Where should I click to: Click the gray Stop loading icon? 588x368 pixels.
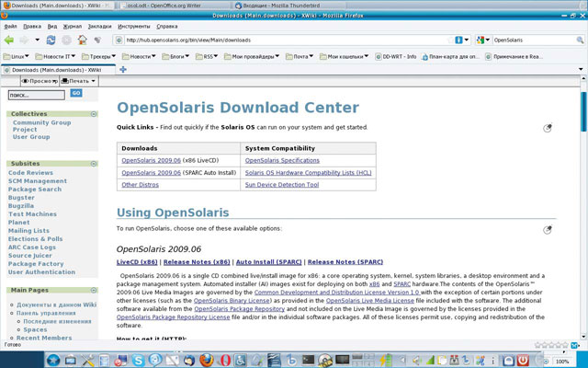67,40
